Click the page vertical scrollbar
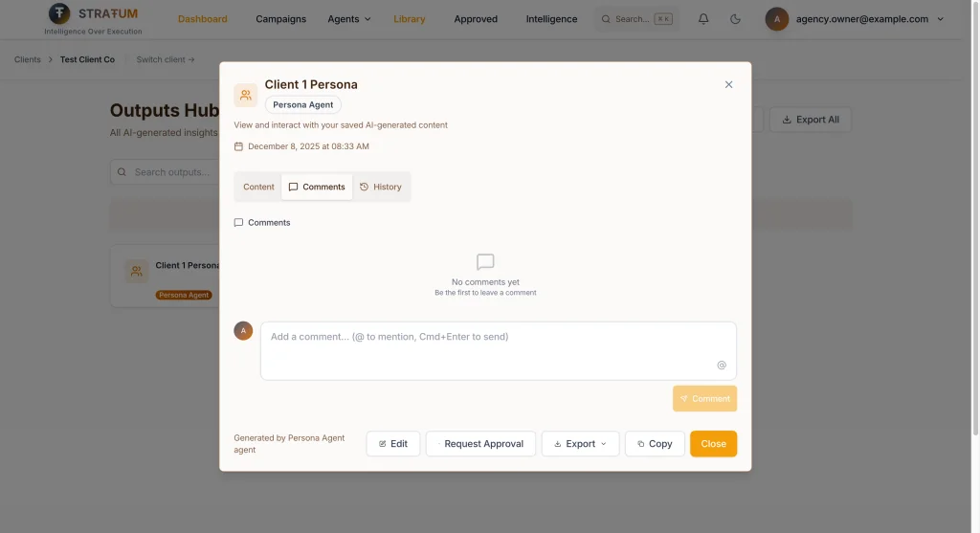 pos(975,218)
